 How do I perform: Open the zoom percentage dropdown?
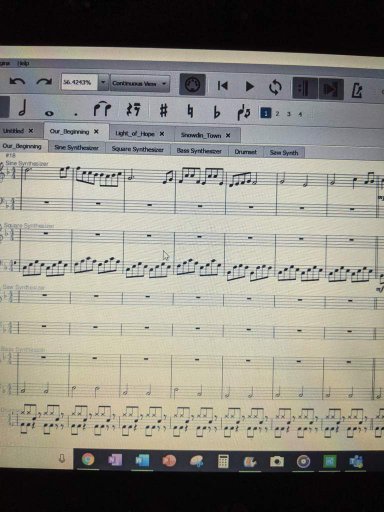click(x=103, y=82)
